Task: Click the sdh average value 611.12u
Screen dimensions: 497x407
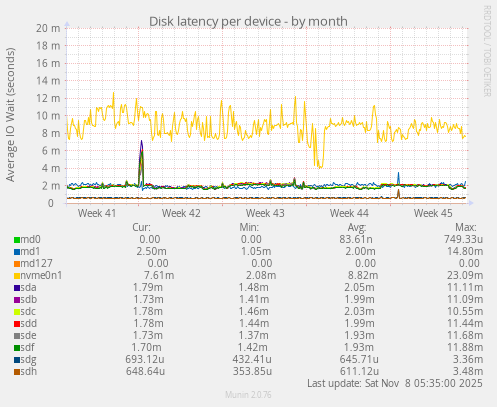Action: coord(359,371)
